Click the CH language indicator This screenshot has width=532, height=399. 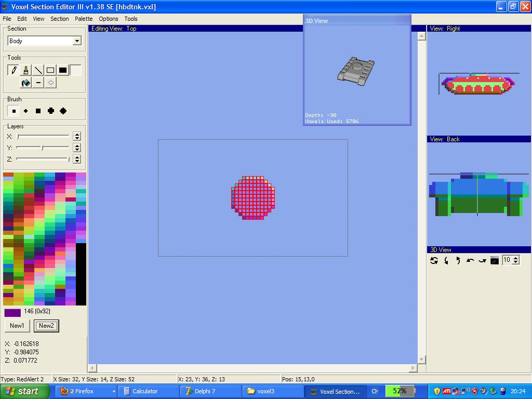375,391
